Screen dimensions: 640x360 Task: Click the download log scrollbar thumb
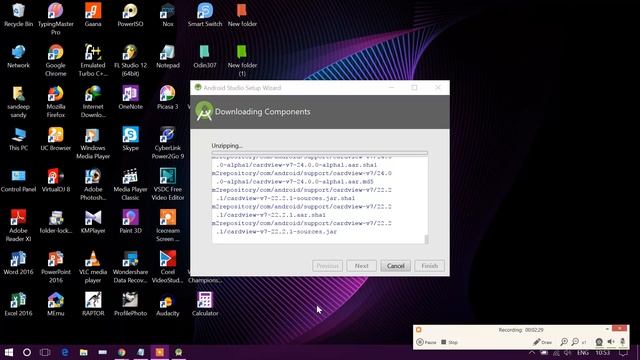427,239
